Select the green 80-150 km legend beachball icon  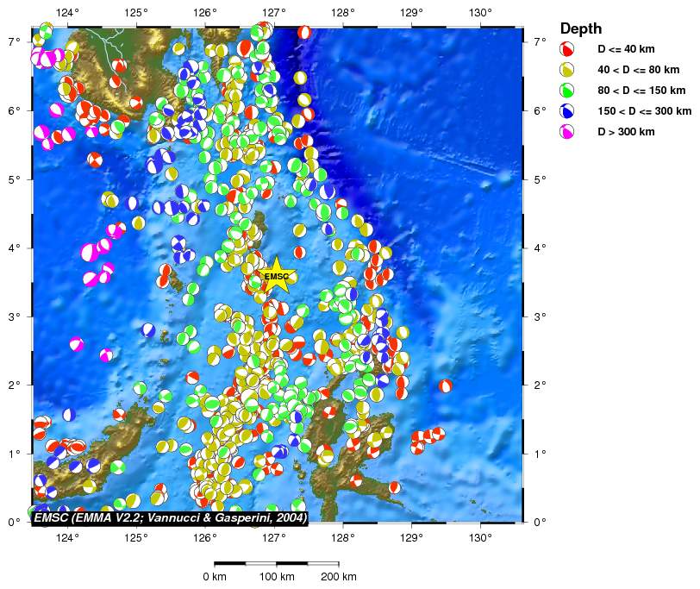568,91
